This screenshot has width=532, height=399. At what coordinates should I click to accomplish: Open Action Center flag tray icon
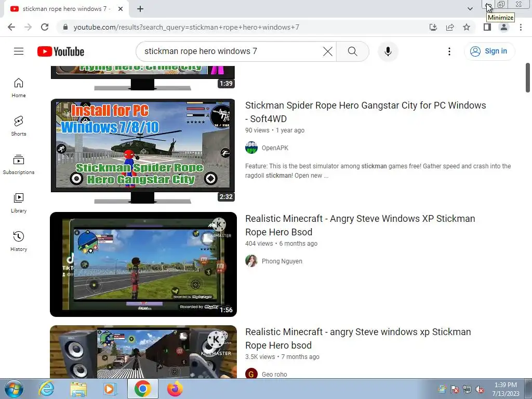pyautogui.click(x=455, y=389)
